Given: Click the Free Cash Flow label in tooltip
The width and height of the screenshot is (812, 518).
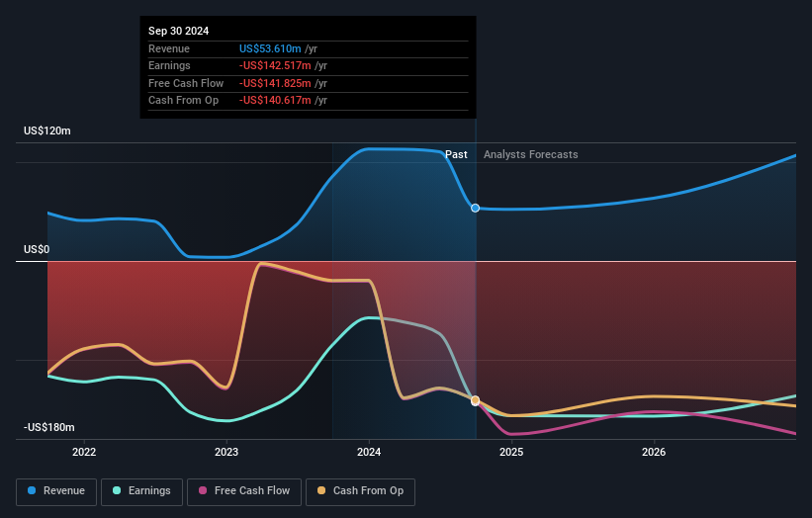Looking at the screenshot, I should (x=186, y=83).
